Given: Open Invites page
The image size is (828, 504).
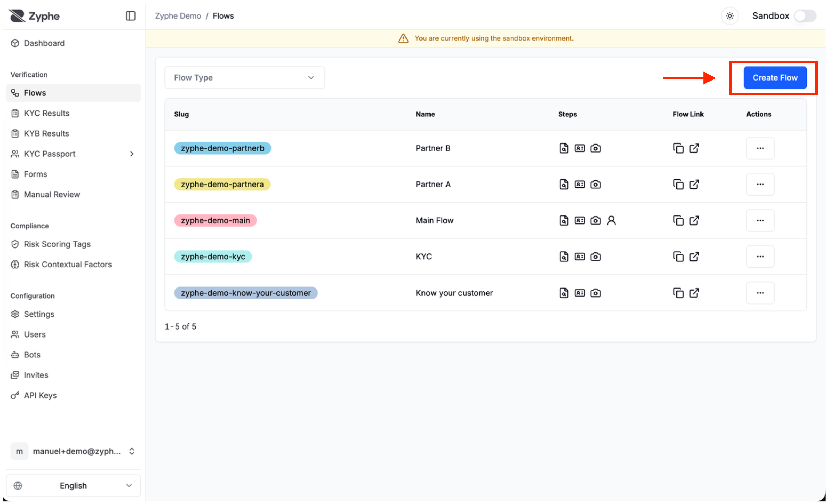Looking at the screenshot, I should point(73,375).
